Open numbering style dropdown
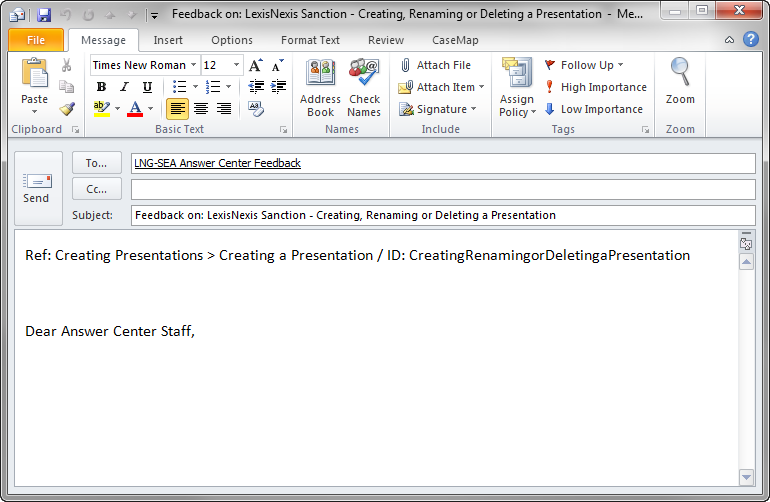The height and width of the screenshot is (502, 770). point(228,87)
